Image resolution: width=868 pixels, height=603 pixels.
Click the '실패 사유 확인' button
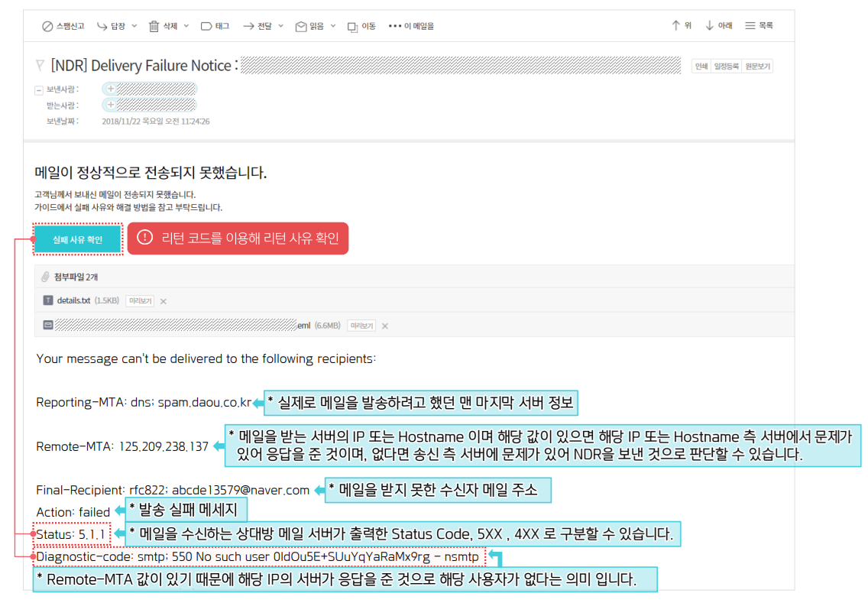(77, 238)
